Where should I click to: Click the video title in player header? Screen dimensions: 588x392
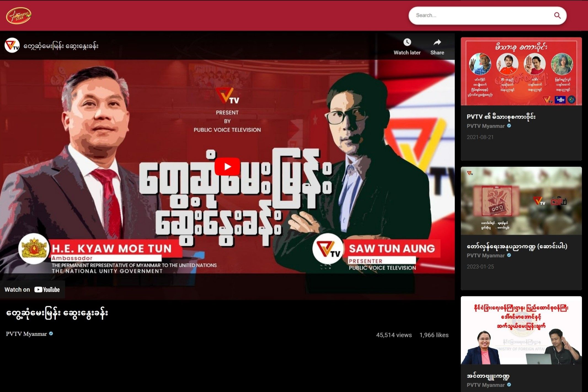61,46
